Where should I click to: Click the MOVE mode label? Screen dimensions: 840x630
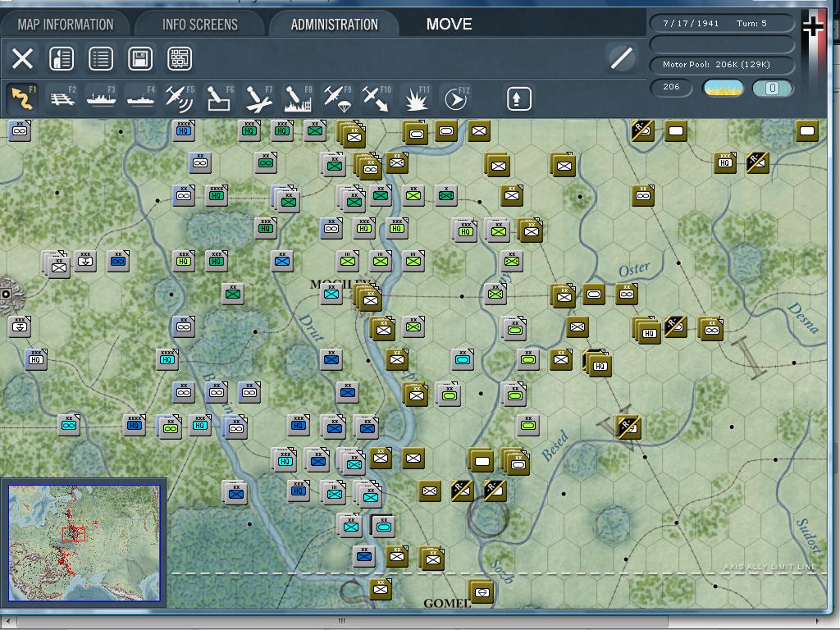click(449, 24)
